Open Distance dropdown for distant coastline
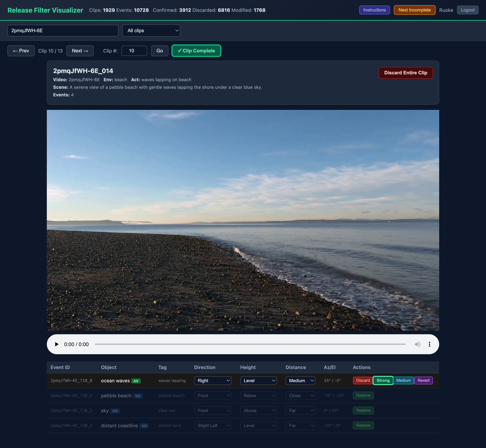This screenshot has width=486, height=448. [300, 426]
